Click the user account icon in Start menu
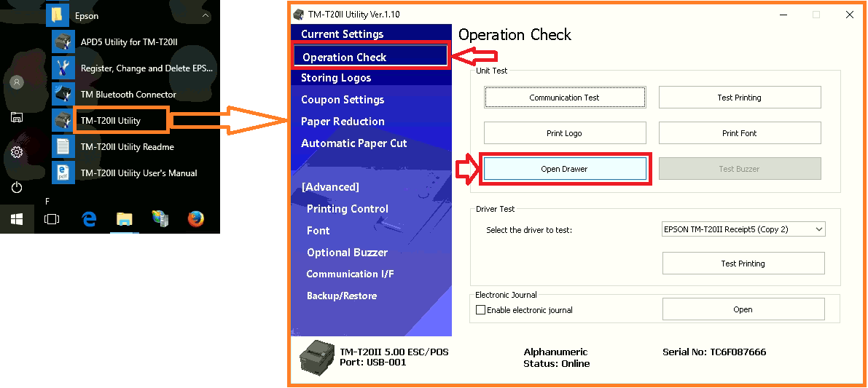Image resolution: width=868 pixels, height=388 pixels. (17, 82)
